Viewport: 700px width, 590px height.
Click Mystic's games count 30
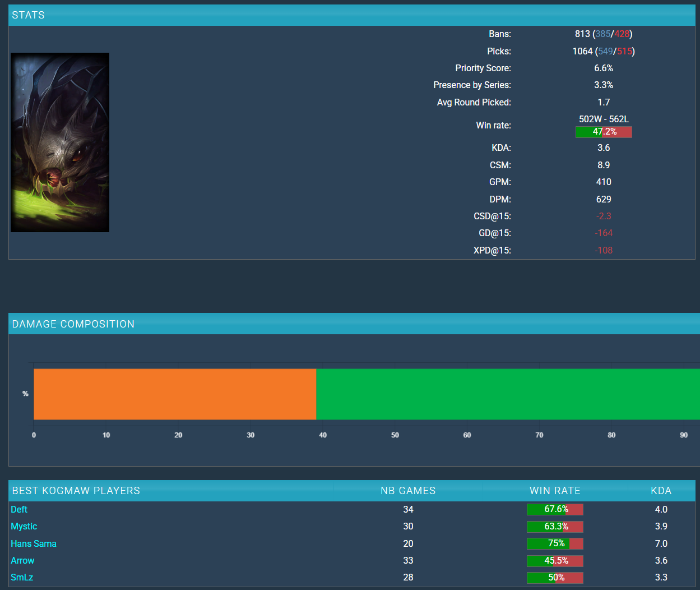(x=408, y=526)
